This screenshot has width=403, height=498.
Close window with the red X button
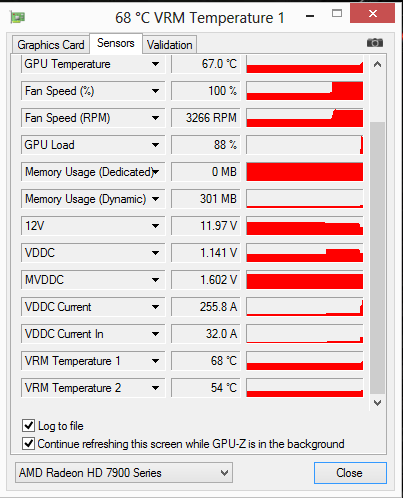click(x=372, y=13)
